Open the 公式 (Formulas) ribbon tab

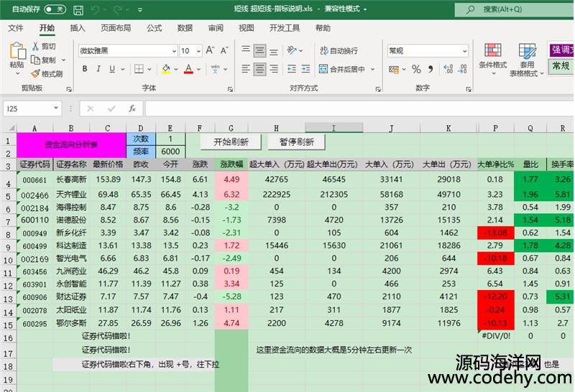154,28
